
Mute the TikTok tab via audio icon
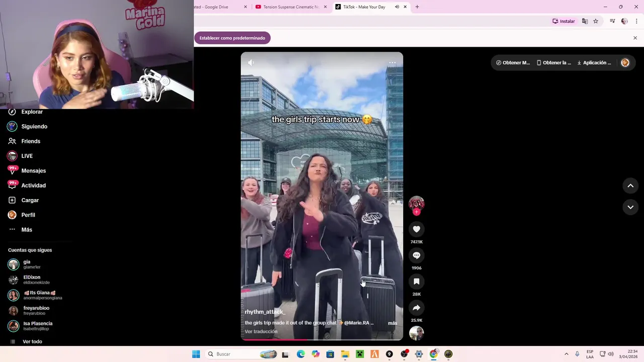click(x=397, y=7)
